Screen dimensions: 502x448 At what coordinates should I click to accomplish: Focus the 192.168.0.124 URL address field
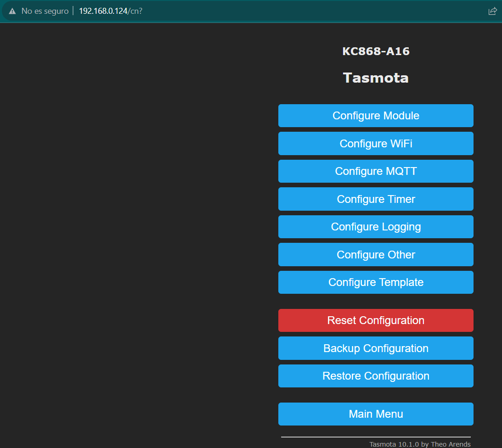coord(110,11)
